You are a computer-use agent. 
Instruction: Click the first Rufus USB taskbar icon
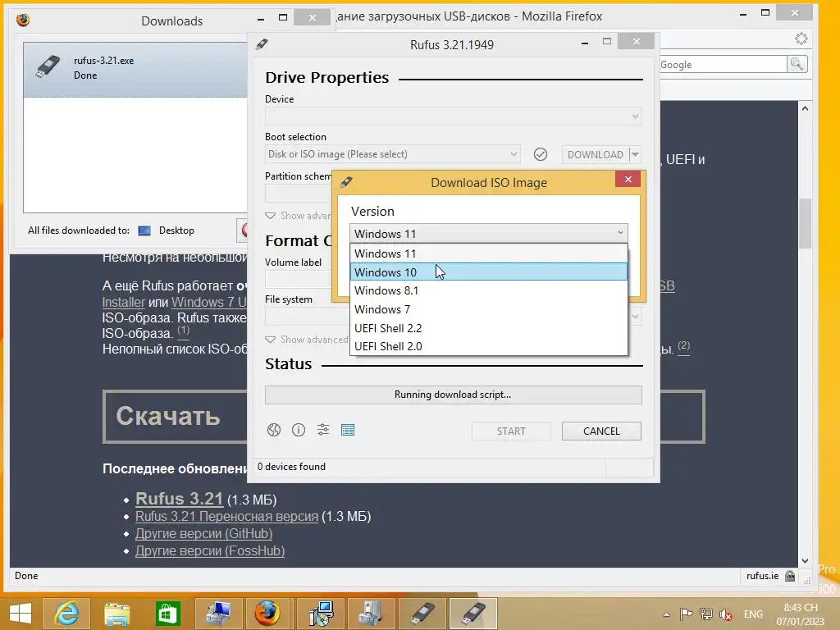click(422, 614)
